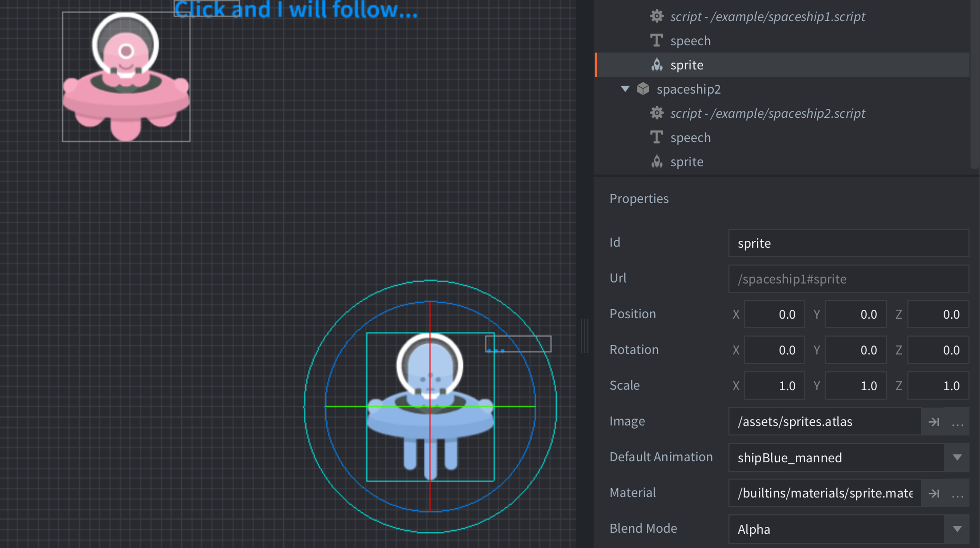The width and height of the screenshot is (980, 548).
Task: Click the 'Click and I will follow...' label
Action: click(296, 9)
